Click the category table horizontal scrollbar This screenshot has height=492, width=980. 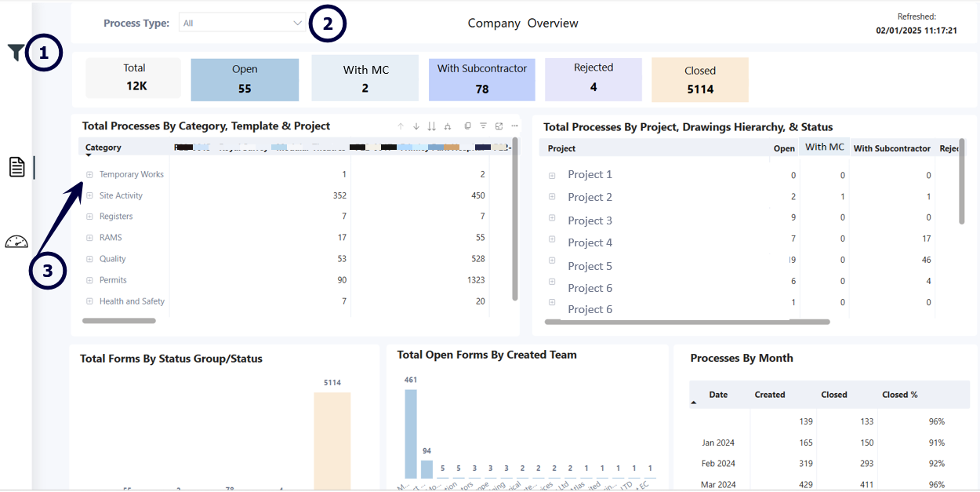119,320
